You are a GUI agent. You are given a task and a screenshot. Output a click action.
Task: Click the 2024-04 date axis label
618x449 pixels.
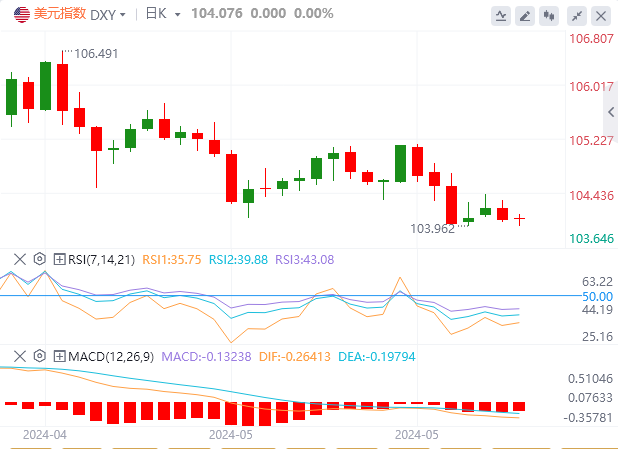[45, 435]
